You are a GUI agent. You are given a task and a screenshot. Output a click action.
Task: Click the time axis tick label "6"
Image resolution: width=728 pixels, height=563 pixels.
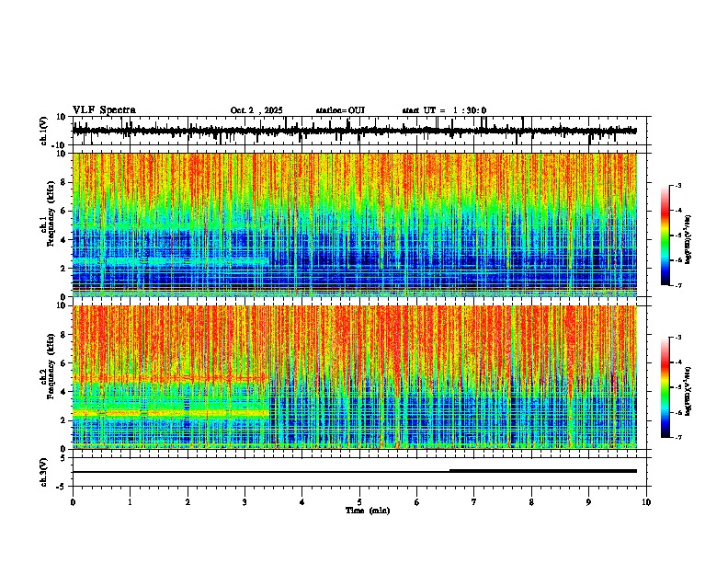click(417, 502)
